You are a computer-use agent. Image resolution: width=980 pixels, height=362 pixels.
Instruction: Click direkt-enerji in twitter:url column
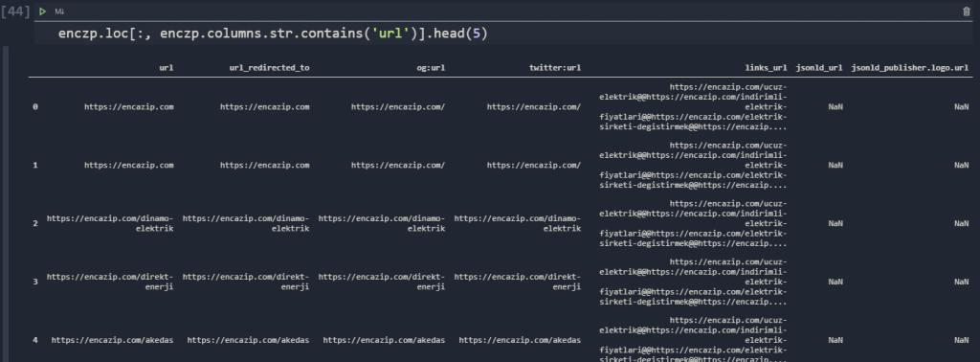[517, 282]
